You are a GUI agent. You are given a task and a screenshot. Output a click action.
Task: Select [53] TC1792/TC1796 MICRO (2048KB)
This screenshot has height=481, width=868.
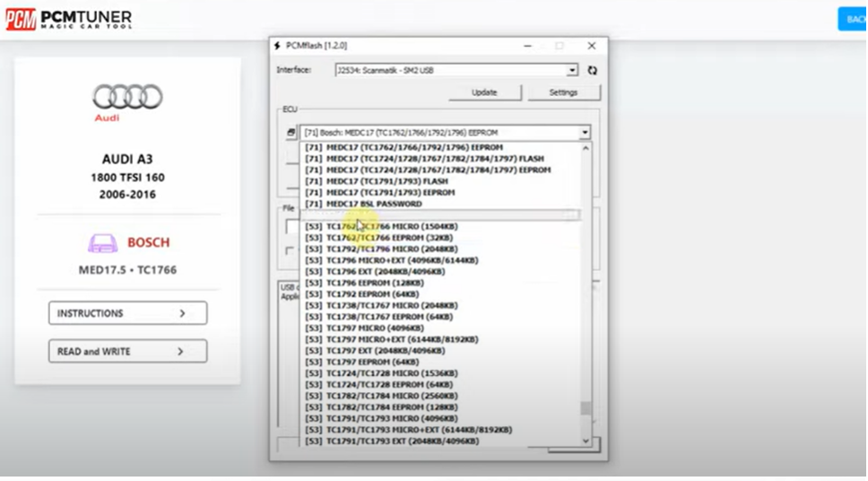click(x=440, y=249)
